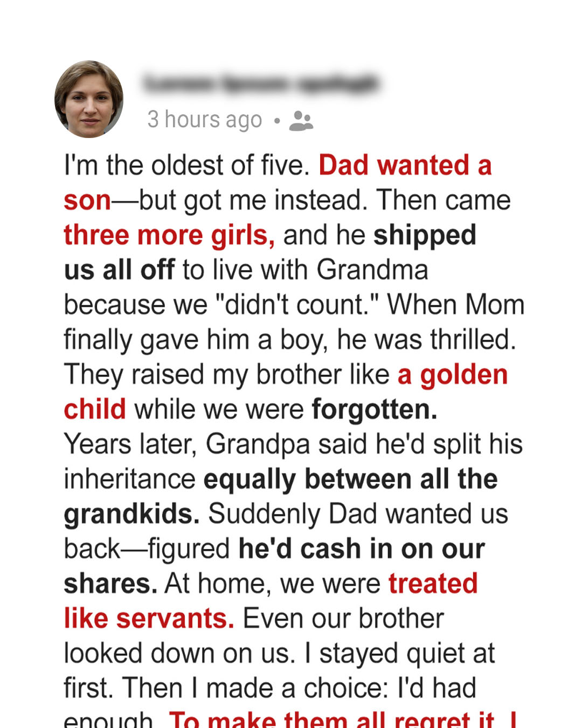Click the red "Dad wanted a" phrase
Image resolution: width=582 pixels, height=728 pixels.
pos(405,165)
